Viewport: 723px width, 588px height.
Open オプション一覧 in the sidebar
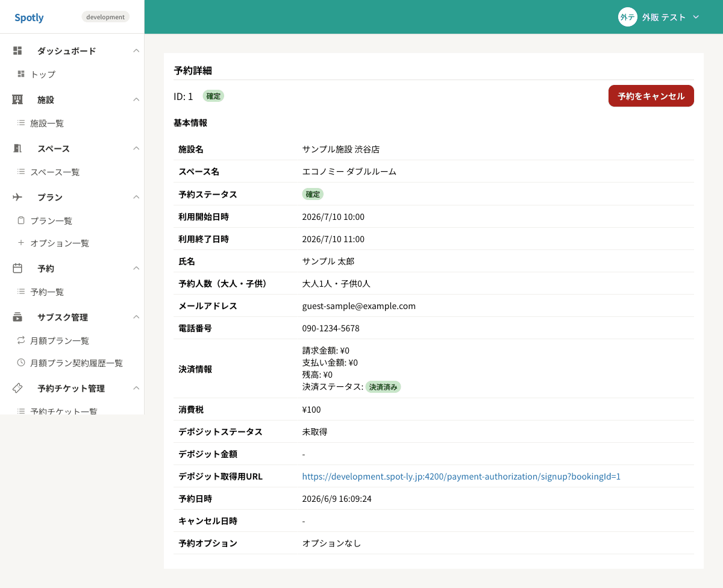pyautogui.click(x=60, y=243)
